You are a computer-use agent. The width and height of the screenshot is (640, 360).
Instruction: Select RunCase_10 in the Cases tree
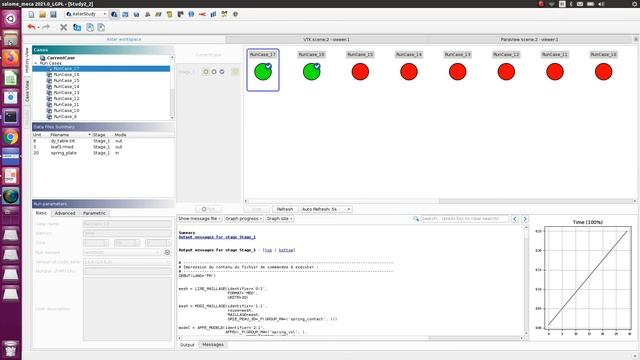coord(66,111)
